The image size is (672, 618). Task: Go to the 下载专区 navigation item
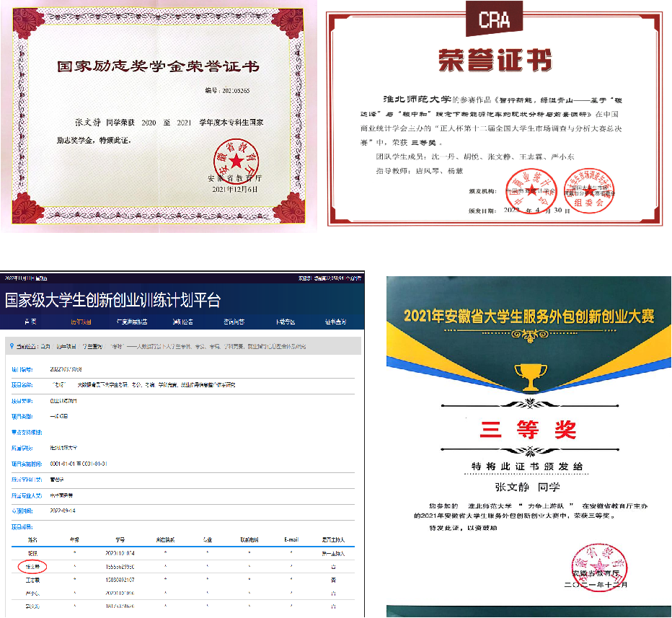286,322
